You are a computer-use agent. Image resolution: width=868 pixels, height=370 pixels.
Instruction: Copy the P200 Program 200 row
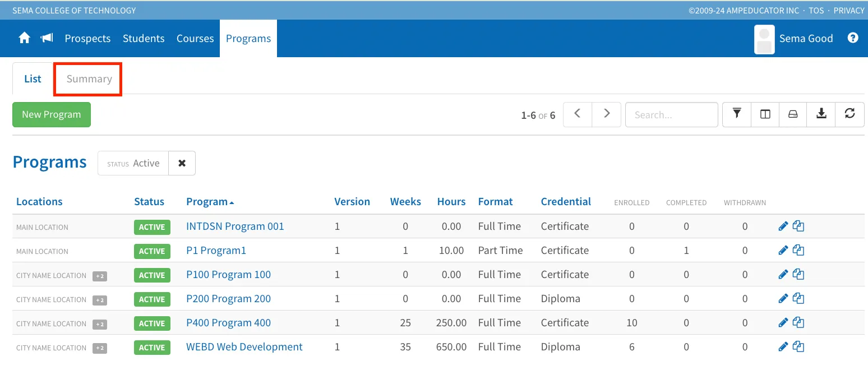tap(798, 299)
